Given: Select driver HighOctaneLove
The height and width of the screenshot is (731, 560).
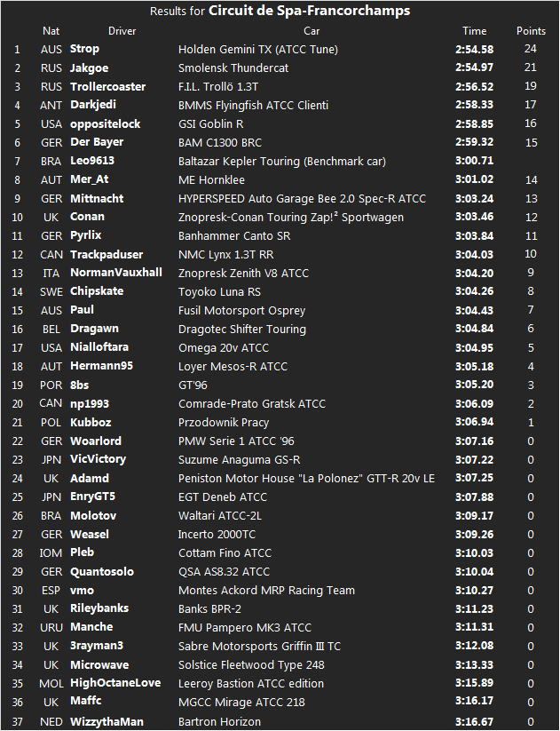Looking at the screenshot, I should pyautogui.click(x=115, y=683).
